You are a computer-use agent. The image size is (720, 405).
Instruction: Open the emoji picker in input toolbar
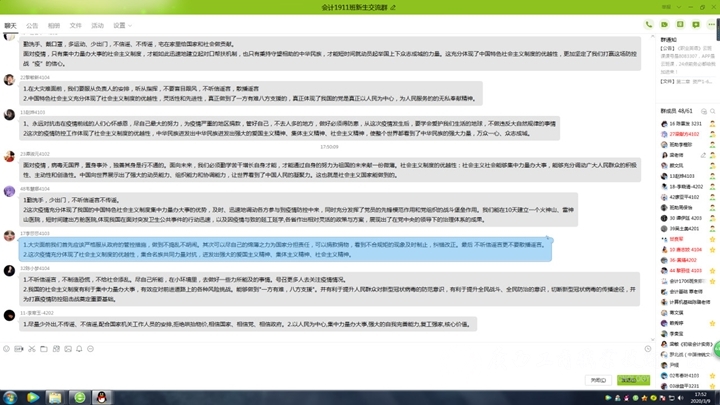click(x=7, y=349)
